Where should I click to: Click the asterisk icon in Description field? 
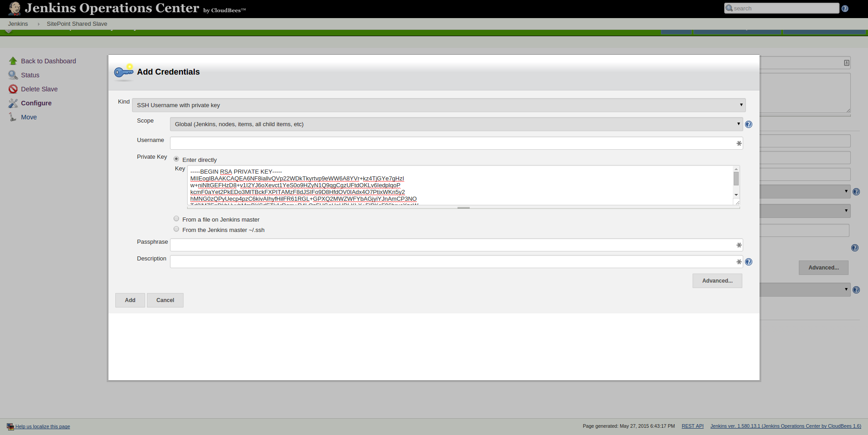tap(739, 262)
